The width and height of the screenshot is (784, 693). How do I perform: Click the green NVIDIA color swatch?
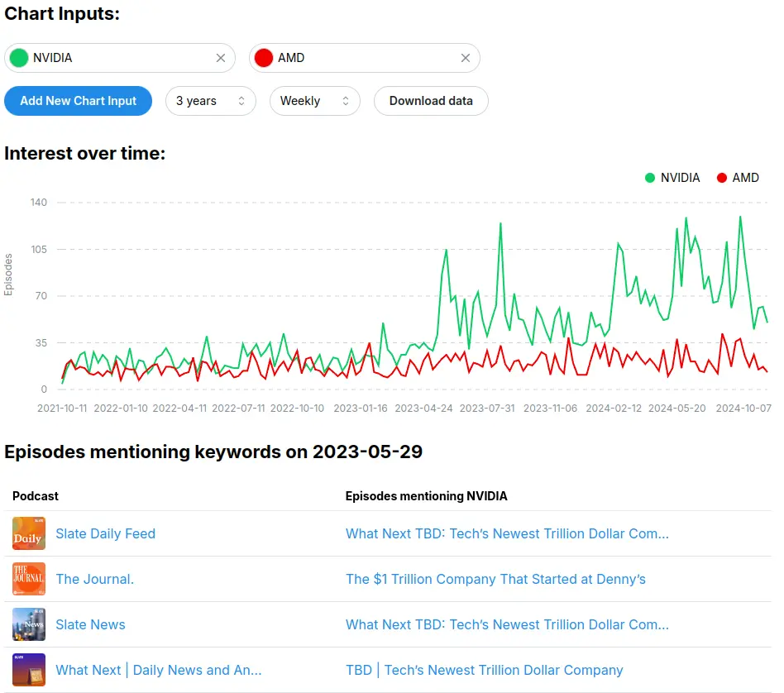(x=19, y=58)
